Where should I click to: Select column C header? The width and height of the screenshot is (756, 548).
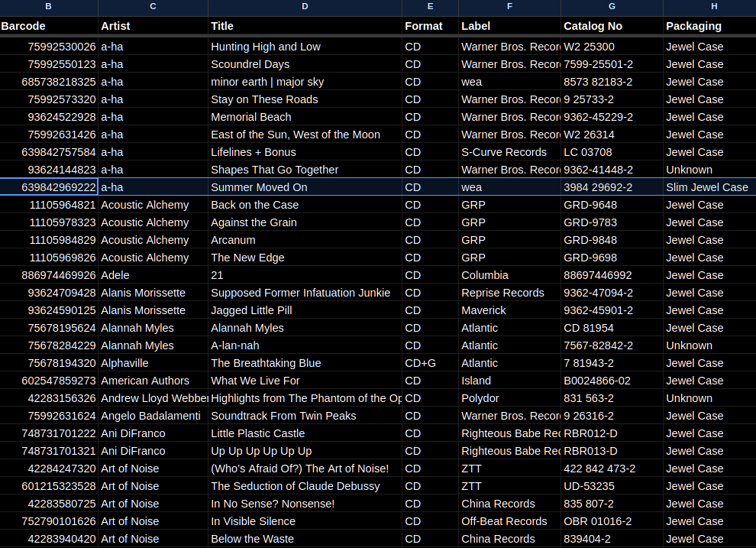point(153,6)
